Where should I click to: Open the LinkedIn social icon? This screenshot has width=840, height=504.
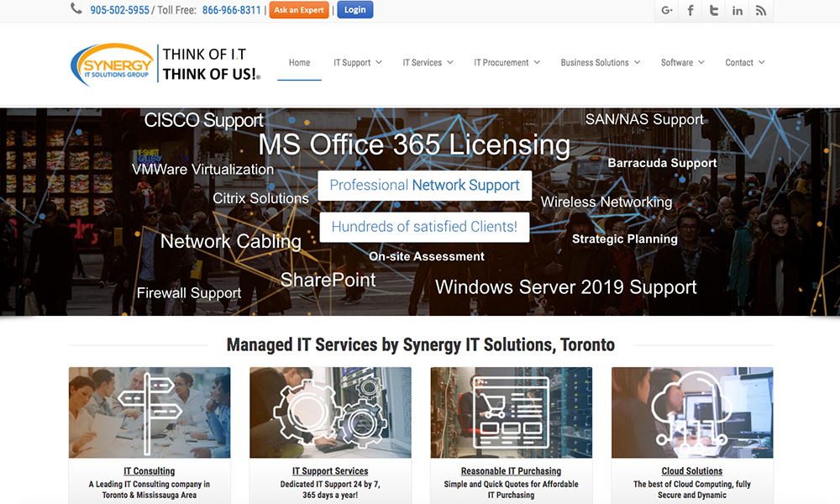(738, 10)
